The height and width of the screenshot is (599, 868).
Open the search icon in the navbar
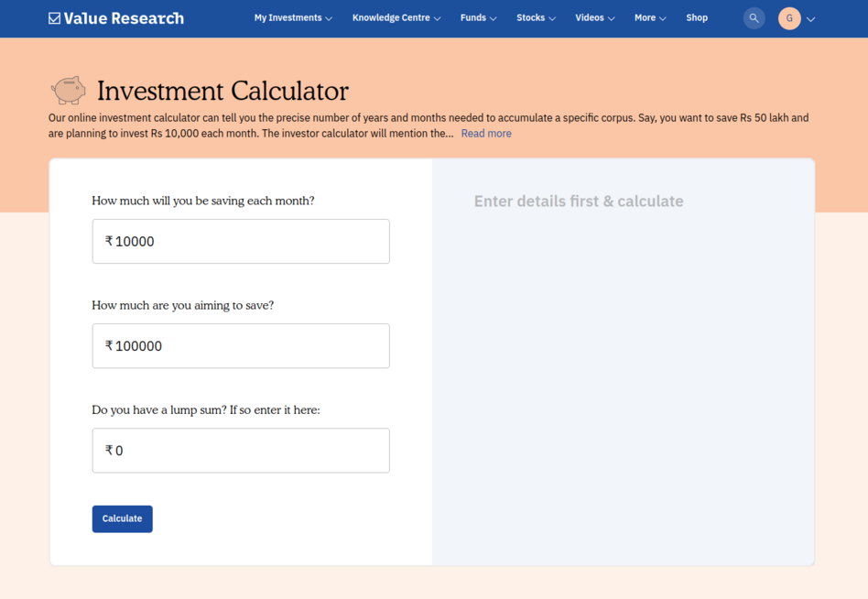[x=754, y=17]
